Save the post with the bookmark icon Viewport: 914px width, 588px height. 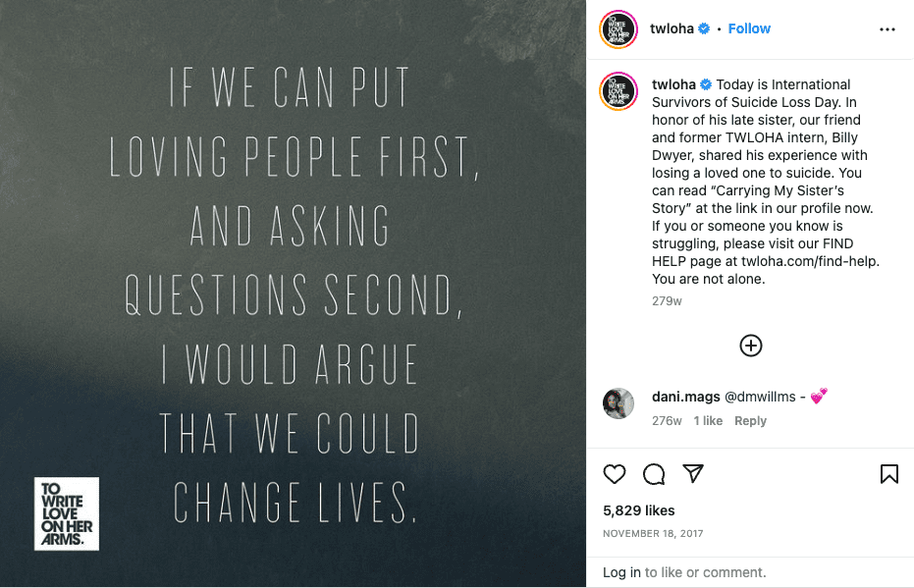[888, 474]
